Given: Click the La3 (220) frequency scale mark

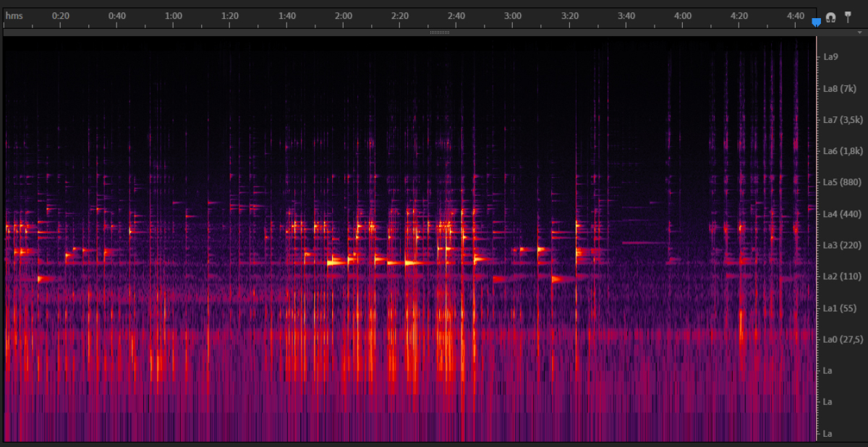Looking at the screenshot, I should 840,245.
